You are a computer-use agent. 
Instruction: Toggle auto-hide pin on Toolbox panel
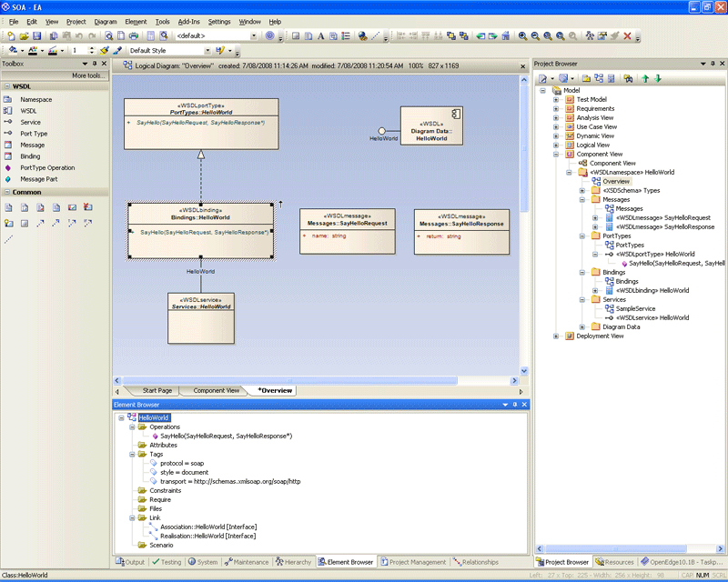click(x=95, y=64)
